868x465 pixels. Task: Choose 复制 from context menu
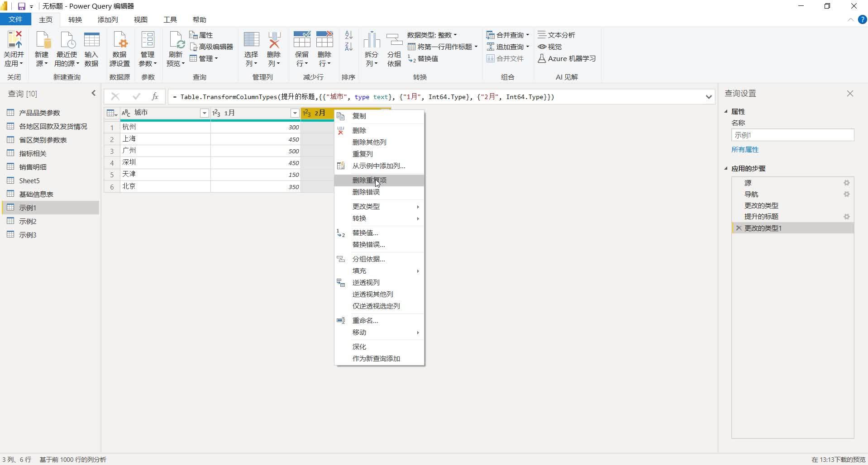tap(379, 116)
